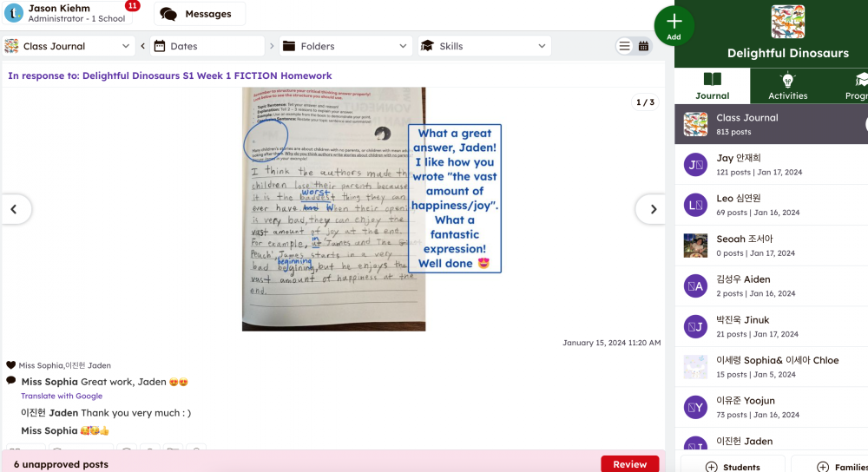Open the Journal tab

pos(712,86)
